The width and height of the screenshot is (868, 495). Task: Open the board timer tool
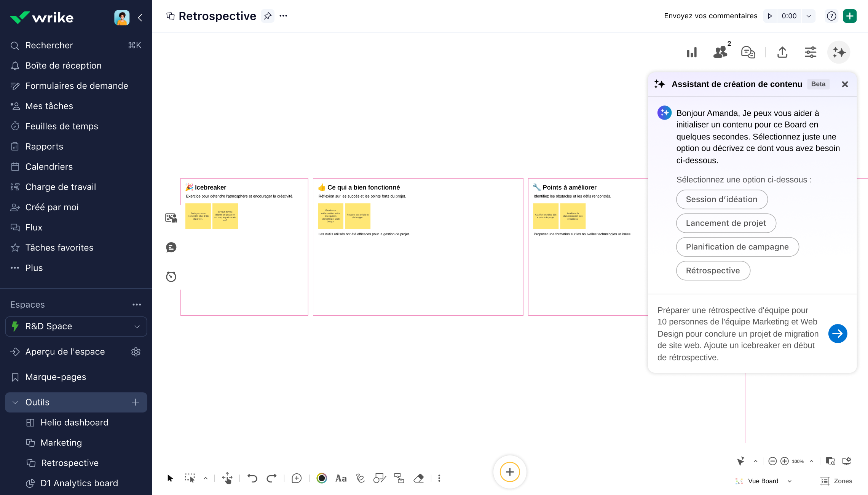click(x=171, y=276)
